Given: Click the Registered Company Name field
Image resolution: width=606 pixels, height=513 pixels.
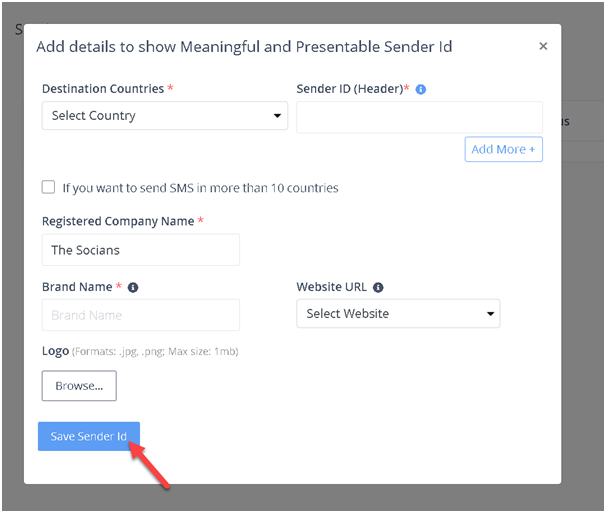Looking at the screenshot, I should pyautogui.click(x=141, y=250).
